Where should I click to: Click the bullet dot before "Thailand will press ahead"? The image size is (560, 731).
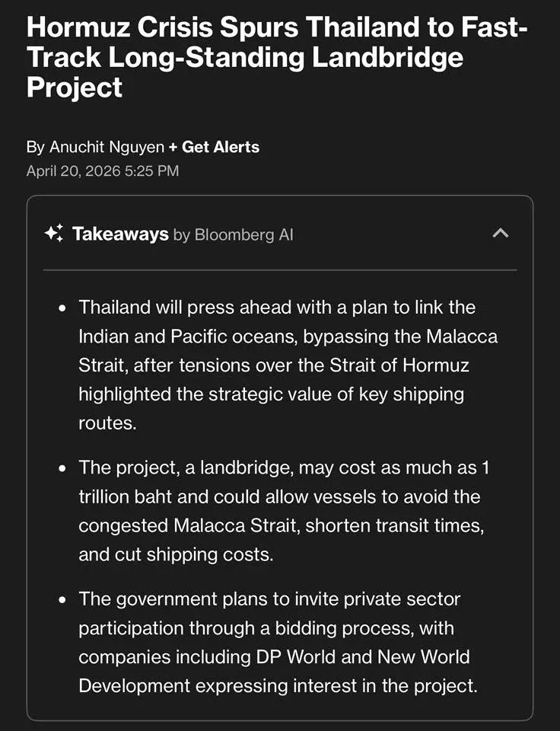click(63, 308)
